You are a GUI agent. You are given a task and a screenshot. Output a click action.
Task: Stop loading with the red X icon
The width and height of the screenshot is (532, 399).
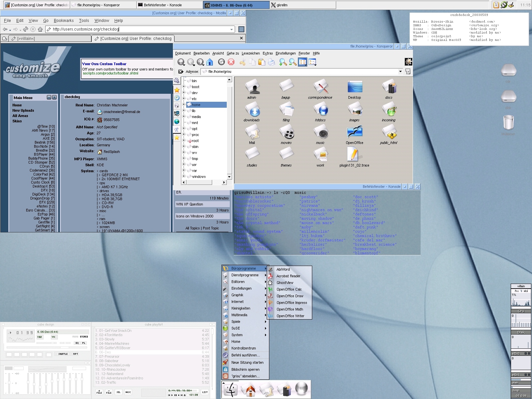pyautogui.click(x=231, y=62)
